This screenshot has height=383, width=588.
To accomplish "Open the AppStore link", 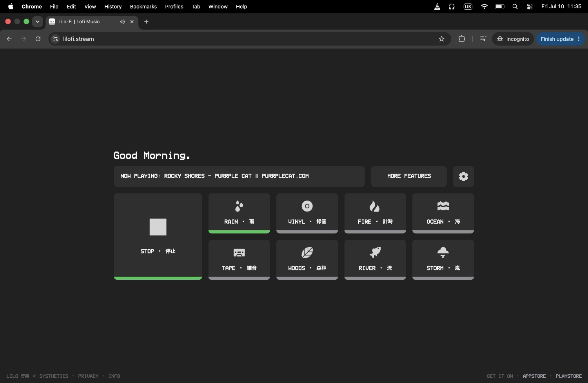I will 534,376.
